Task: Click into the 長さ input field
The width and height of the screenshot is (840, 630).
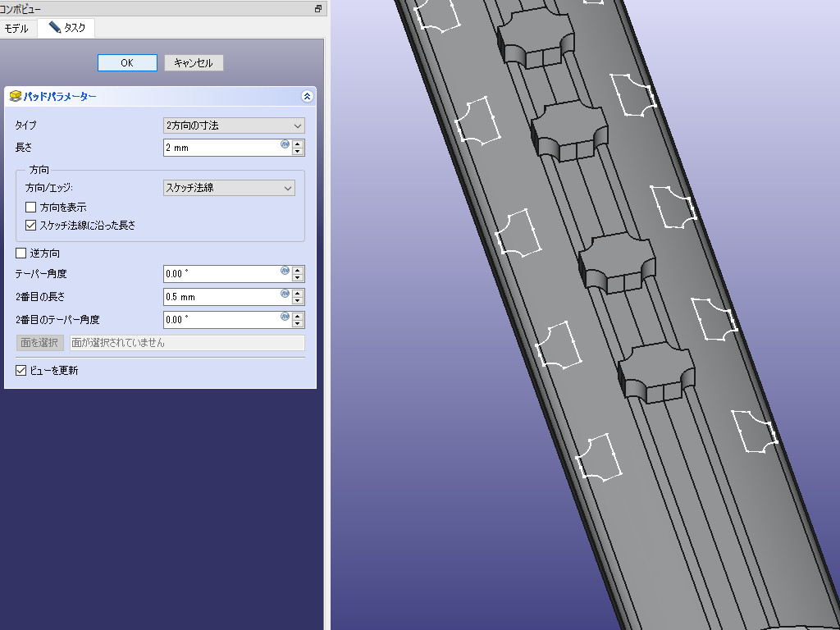Action: (220, 148)
